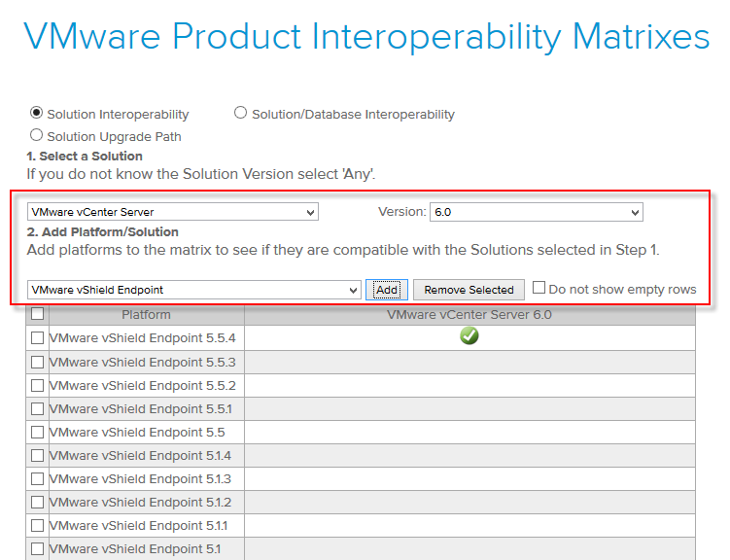Click VMware vShield Endpoint 5.5.3 row text

[x=143, y=363]
